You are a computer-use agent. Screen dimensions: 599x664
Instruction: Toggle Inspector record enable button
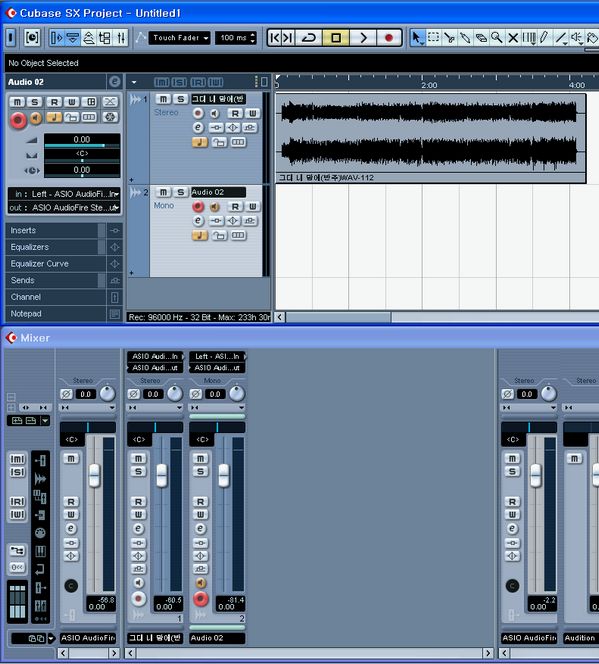[18, 121]
